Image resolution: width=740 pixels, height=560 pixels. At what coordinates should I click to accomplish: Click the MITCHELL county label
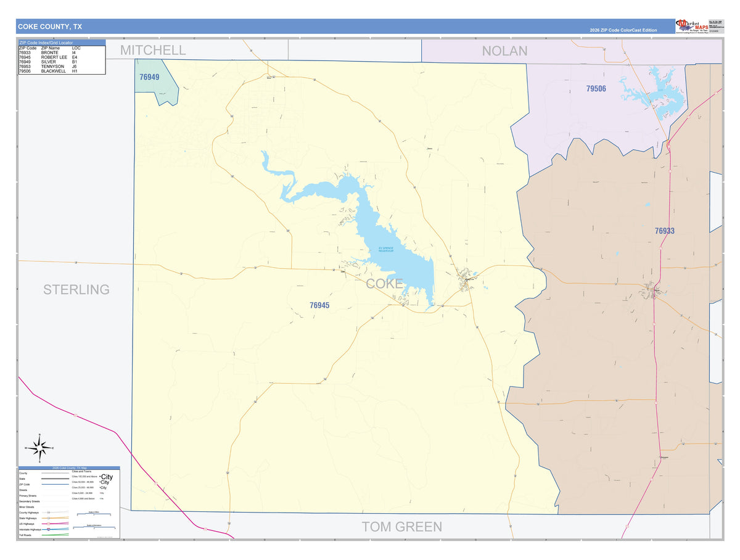click(x=153, y=50)
